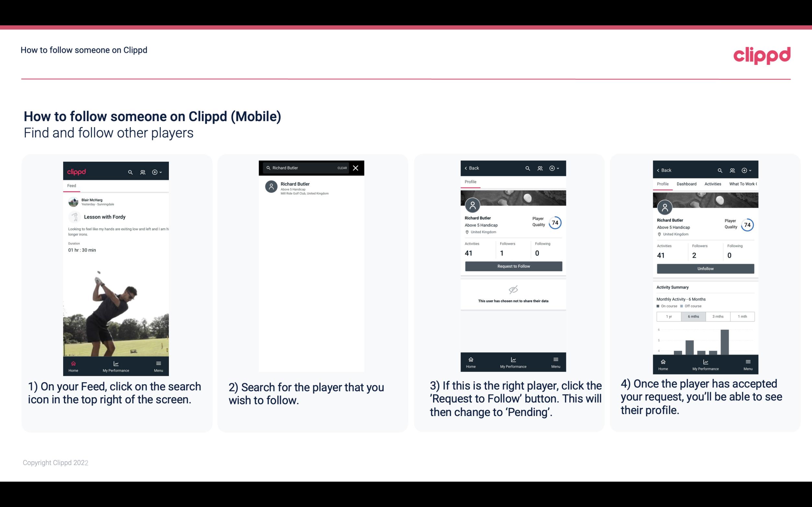Click the Clippd search icon on Feed
This screenshot has height=507, width=812.
(x=130, y=172)
